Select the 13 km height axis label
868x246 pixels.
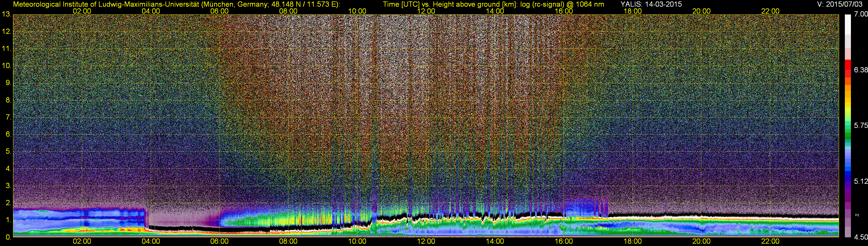pos(6,14)
